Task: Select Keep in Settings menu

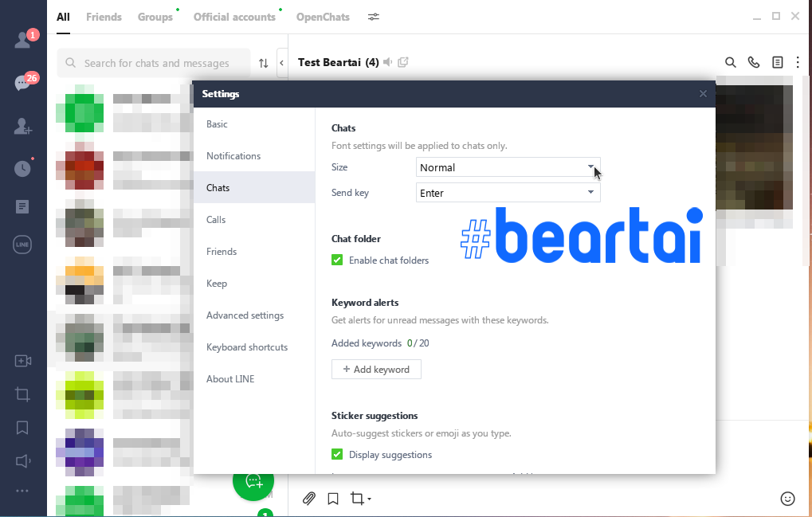Action: [x=253, y=283]
